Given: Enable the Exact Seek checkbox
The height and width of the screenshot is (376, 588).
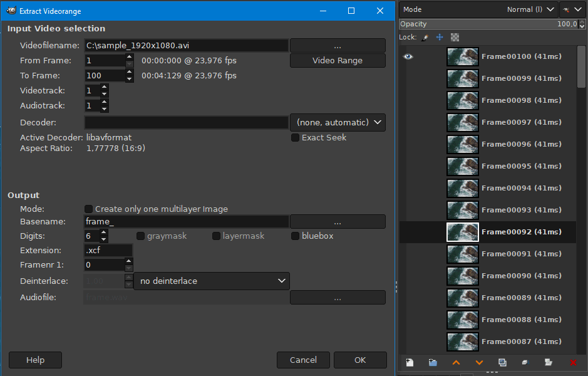Looking at the screenshot, I should coord(295,138).
